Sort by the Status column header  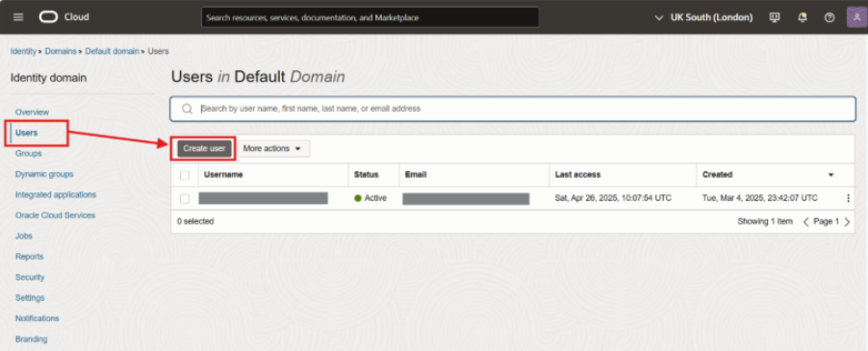pos(367,175)
